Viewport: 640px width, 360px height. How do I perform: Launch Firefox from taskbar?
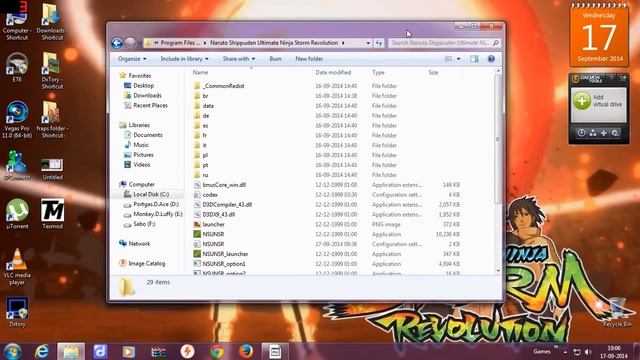tap(246, 351)
